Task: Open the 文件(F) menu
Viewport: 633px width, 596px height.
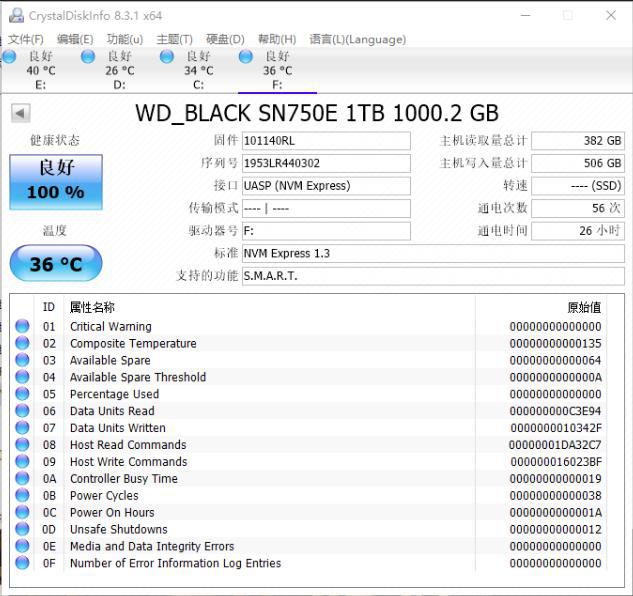Action: point(26,39)
